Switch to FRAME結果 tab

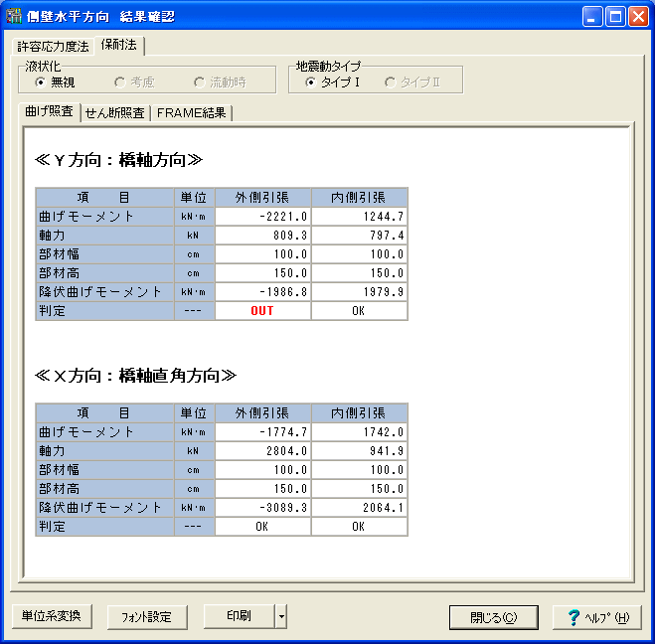pos(191,113)
